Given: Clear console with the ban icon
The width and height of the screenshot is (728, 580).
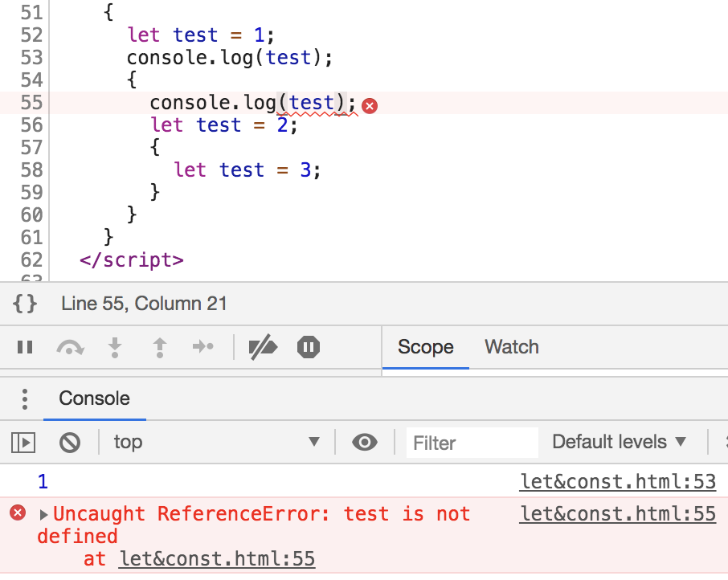Looking at the screenshot, I should 70,442.
